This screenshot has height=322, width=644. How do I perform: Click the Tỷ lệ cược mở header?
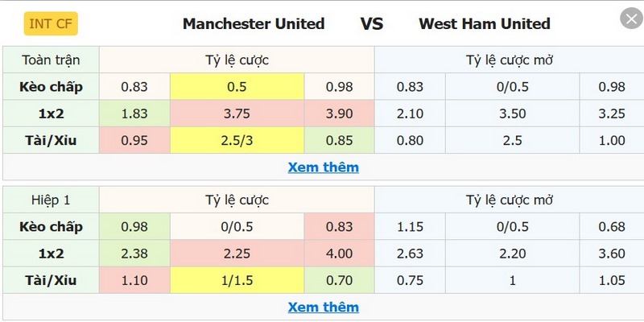click(508, 60)
